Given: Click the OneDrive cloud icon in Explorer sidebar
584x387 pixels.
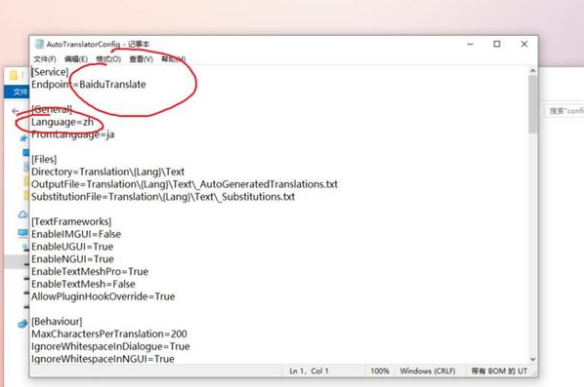Looking at the screenshot, I should 23,215.
